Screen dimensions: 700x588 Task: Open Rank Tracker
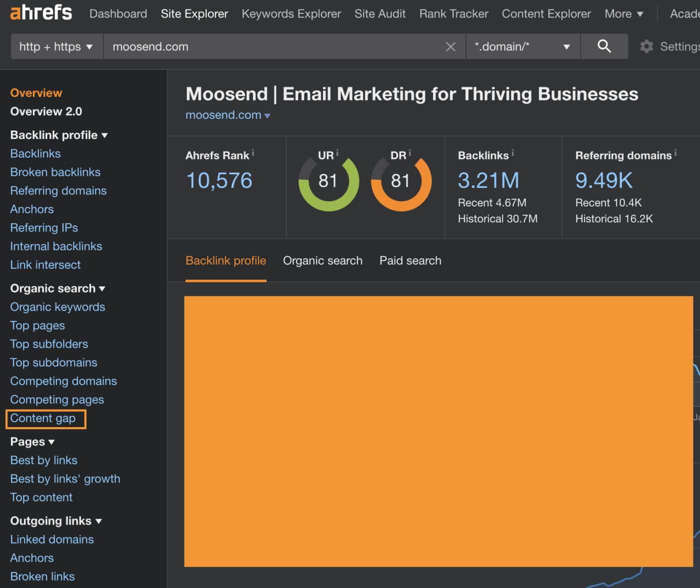[x=454, y=13]
